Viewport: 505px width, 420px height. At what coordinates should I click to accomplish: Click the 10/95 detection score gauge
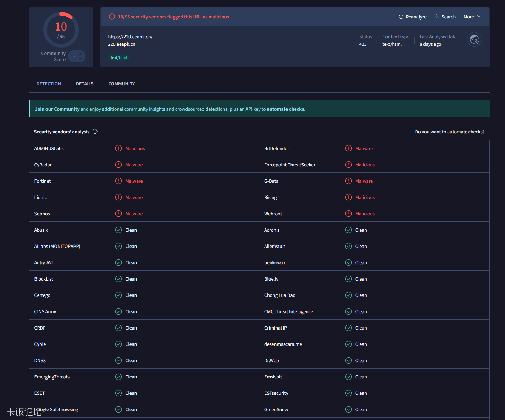pyautogui.click(x=61, y=30)
